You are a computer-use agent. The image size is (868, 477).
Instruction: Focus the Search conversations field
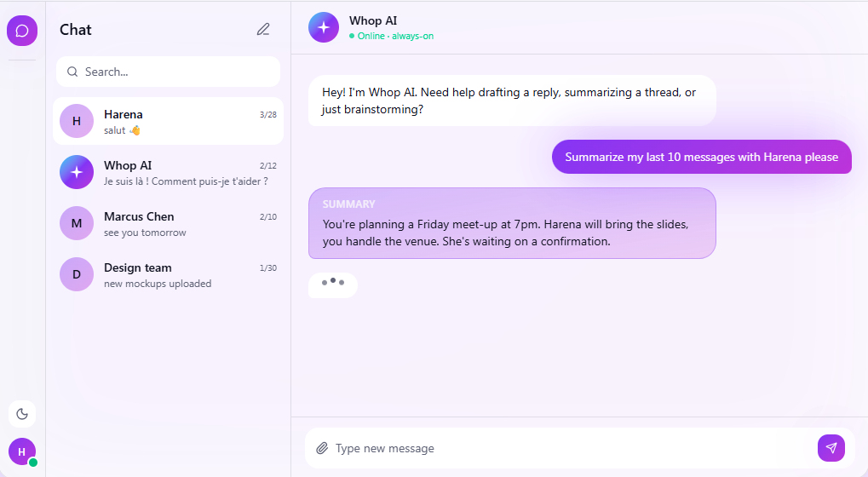point(169,72)
